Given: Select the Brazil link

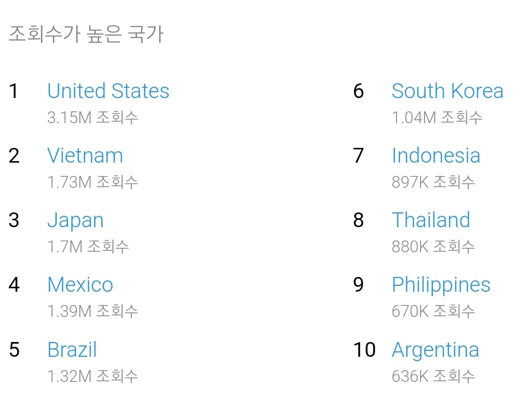Looking at the screenshot, I should [72, 350].
